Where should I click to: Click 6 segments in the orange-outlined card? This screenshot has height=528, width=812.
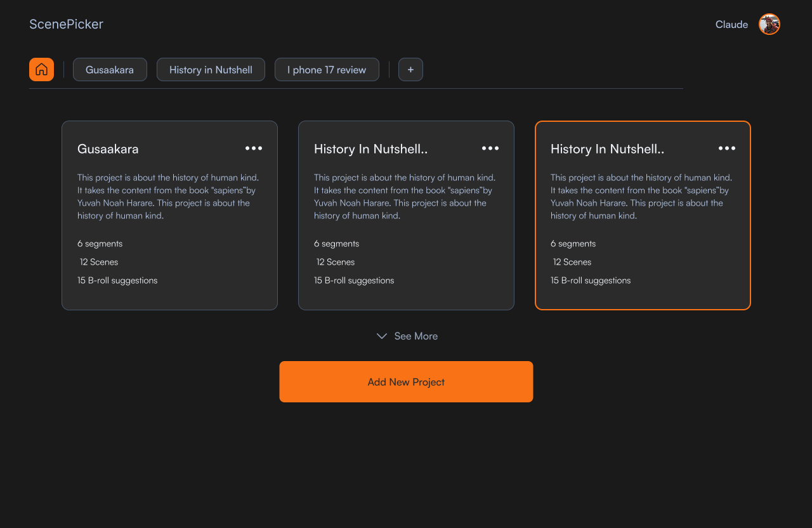(x=573, y=244)
